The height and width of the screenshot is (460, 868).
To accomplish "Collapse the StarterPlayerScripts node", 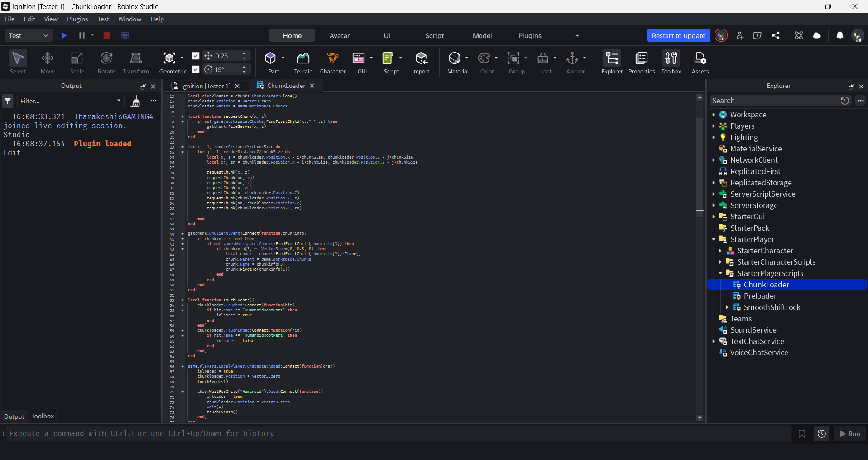I will pos(720,273).
